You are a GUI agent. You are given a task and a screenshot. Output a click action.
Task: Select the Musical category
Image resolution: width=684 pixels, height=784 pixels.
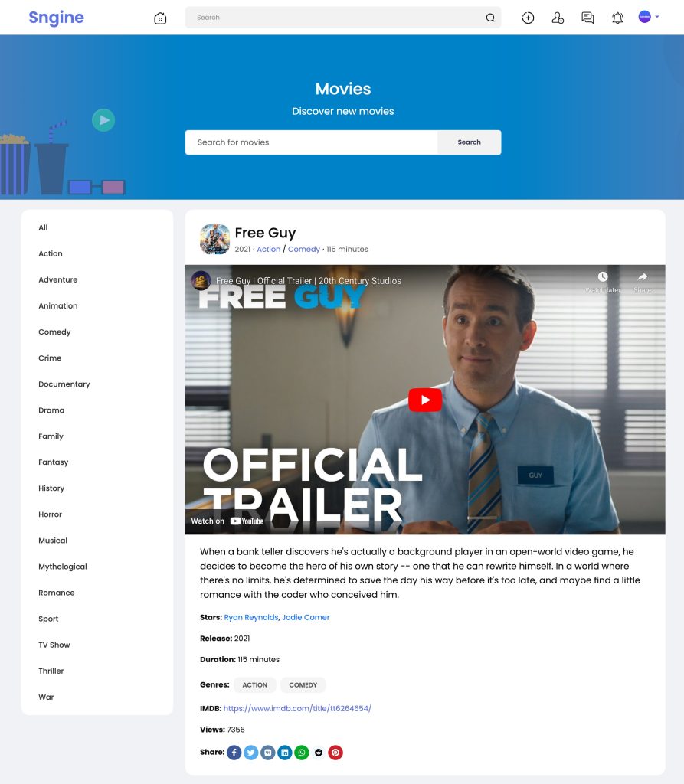(x=53, y=541)
